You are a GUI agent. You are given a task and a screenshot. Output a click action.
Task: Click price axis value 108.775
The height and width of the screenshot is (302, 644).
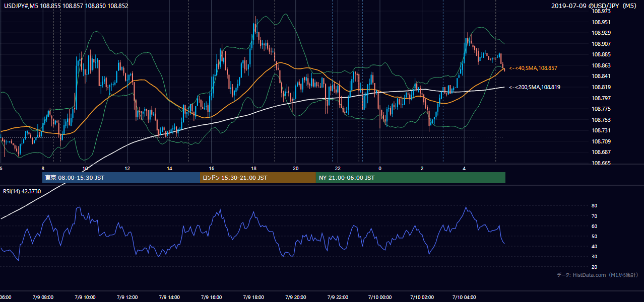coord(601,109)
